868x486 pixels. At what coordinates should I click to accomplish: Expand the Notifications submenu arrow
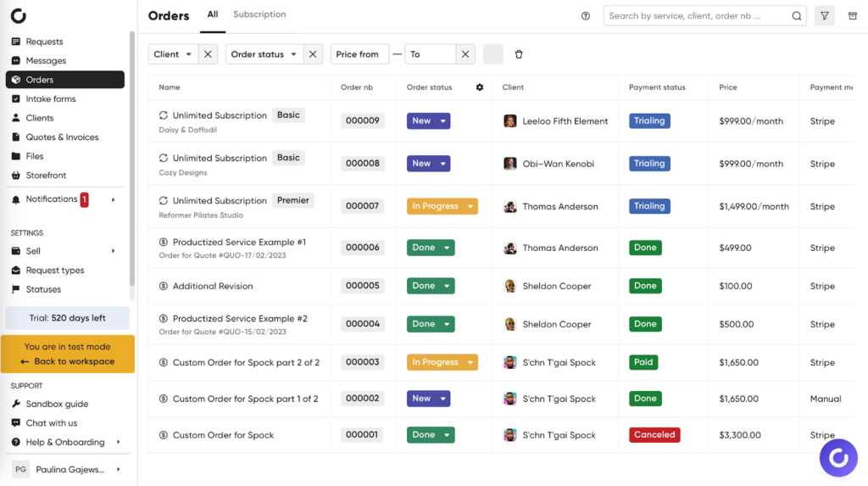click(114, 199)
